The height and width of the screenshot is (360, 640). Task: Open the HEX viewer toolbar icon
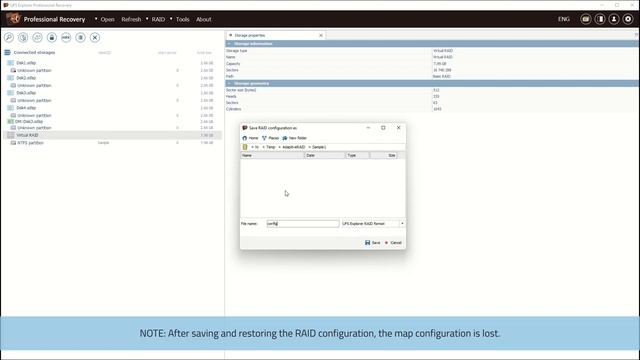tap(66, 38)
